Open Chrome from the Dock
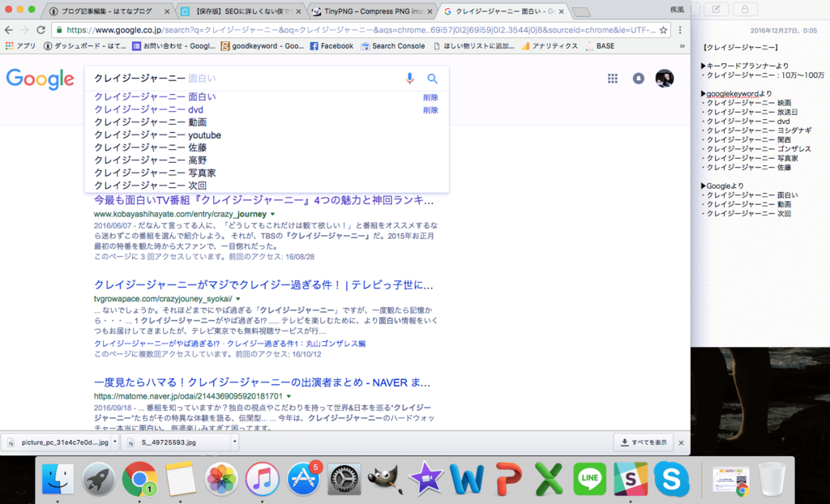This screenshot has width=830, height=504. click(139, 479)
